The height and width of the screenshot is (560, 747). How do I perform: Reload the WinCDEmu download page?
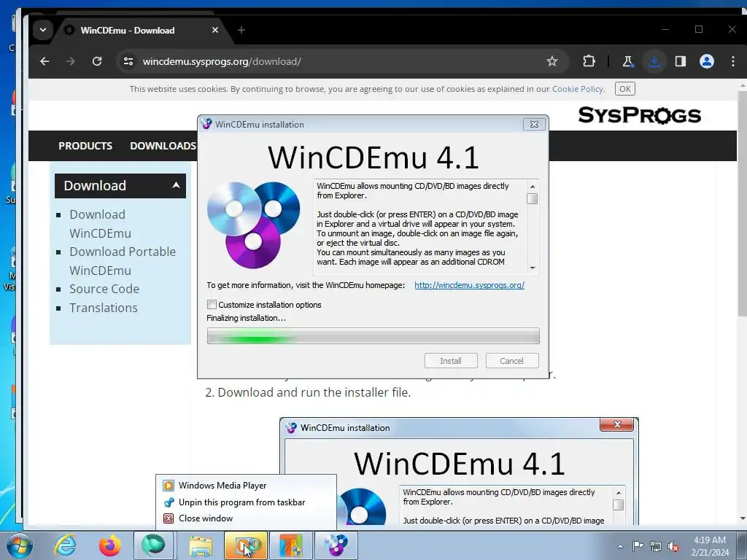point(97,61)
